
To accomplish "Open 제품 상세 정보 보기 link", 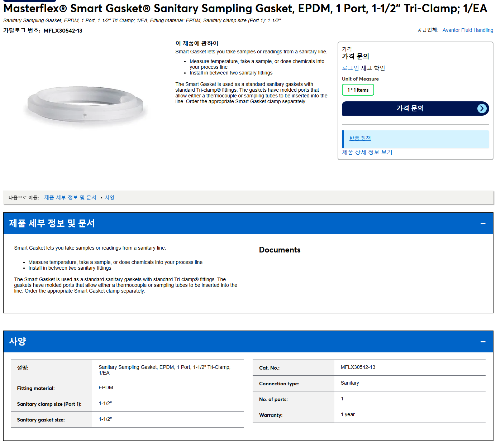I will (367, 152).
